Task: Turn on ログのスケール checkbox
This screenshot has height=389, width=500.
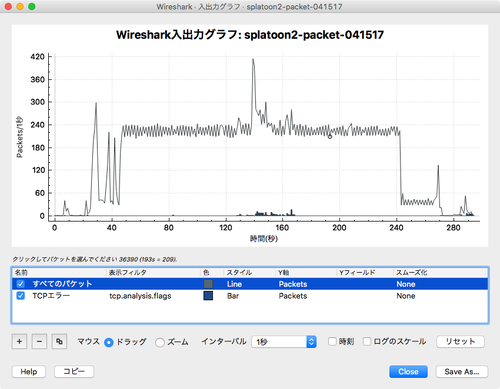Action: [367, 341]
